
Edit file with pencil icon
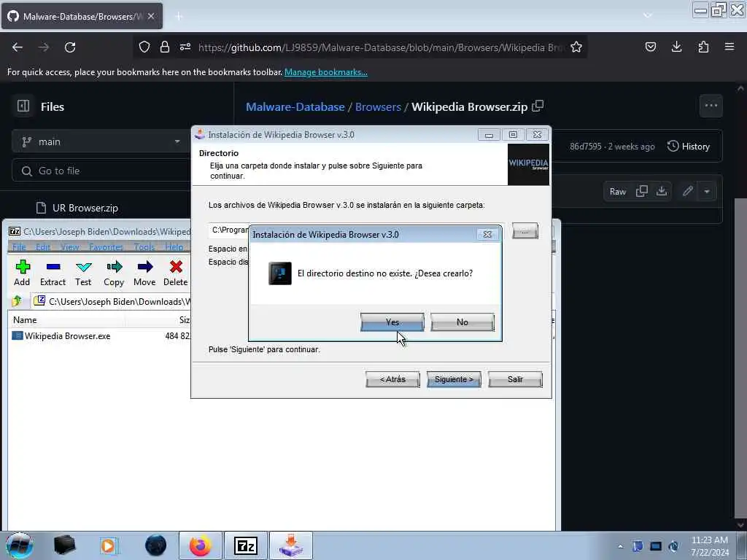click(687, 192)
